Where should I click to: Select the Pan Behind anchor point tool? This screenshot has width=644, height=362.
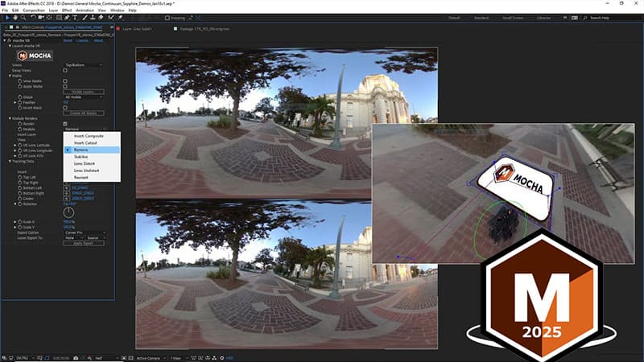pos(49,18)
